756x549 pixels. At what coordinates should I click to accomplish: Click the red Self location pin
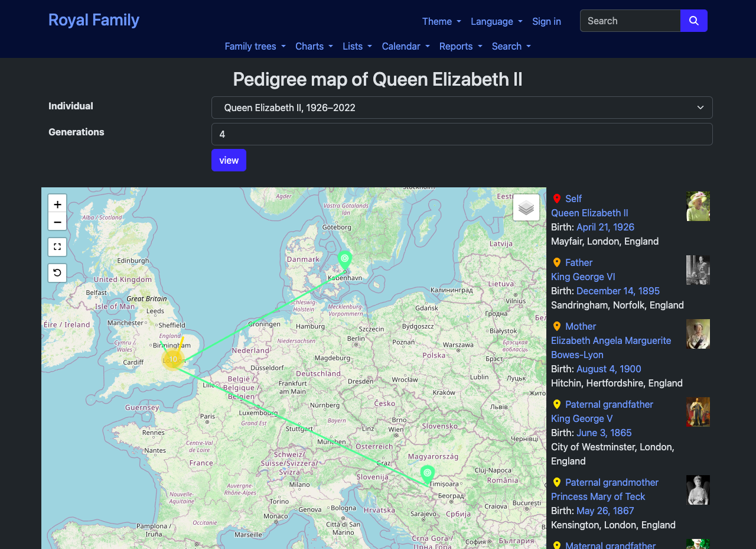click(557, 199)
